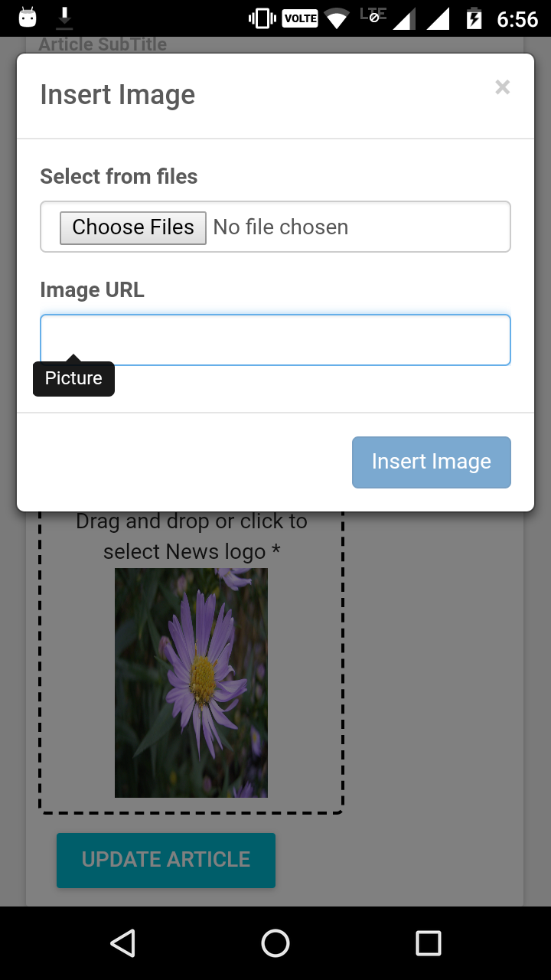Viewport: 551px width, 980px height.
Task: Tap the battery charging icon
Action: click(475, 17)
